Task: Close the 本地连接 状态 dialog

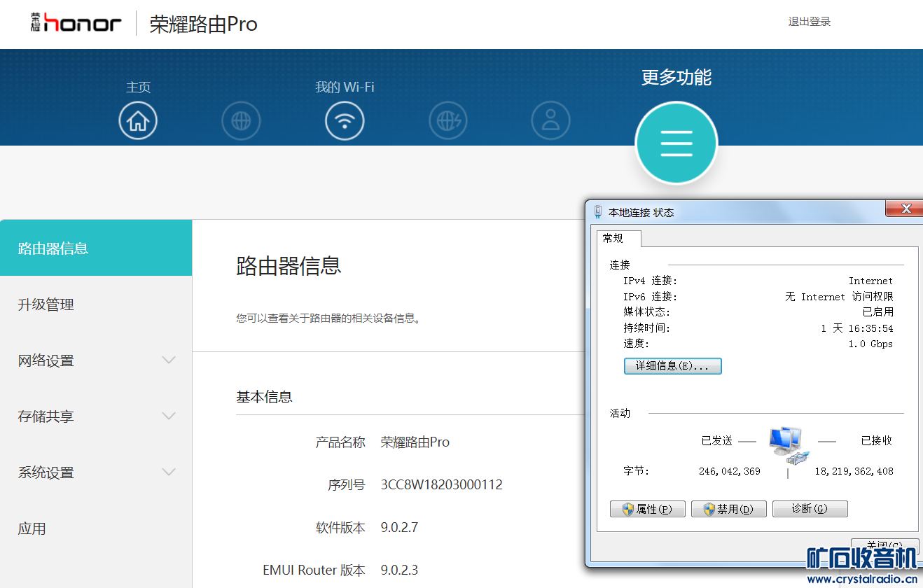Action: tap(905, 209)
